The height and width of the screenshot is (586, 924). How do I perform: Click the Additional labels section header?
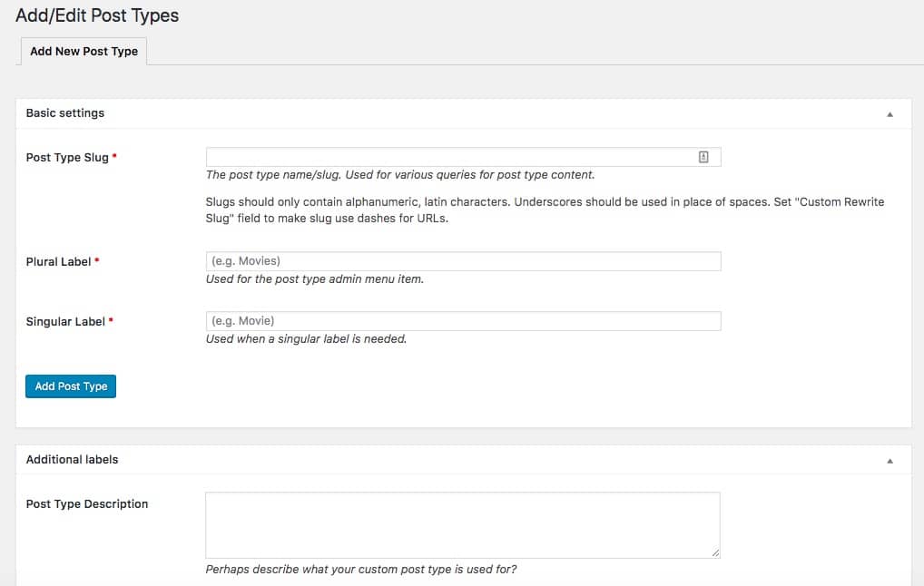[72, 460]
